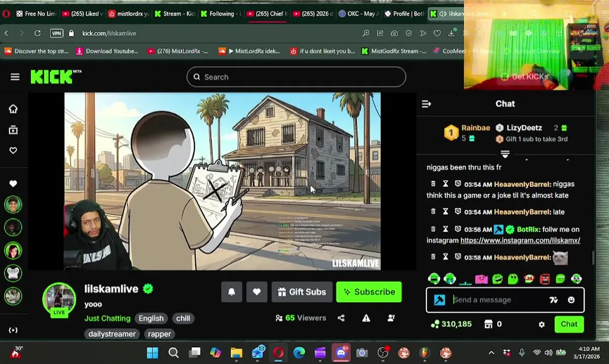Open the chat translate/quick-emote icon
This screenshot has width=609, height=364.
[x=553, y=300]
